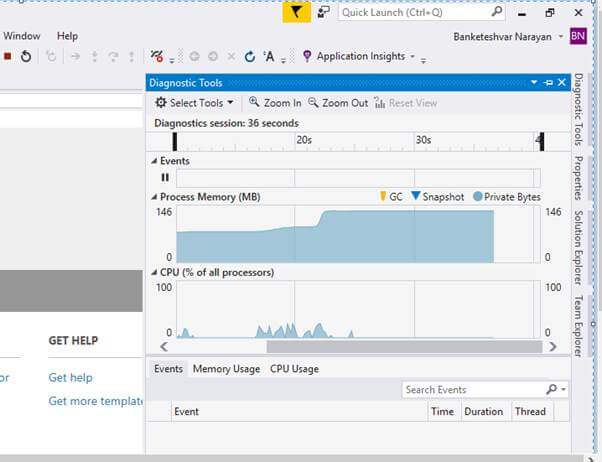Click the BN account avatar
Image resolution: width=602 pixels, height=462 pixels.
pos(578,36)
